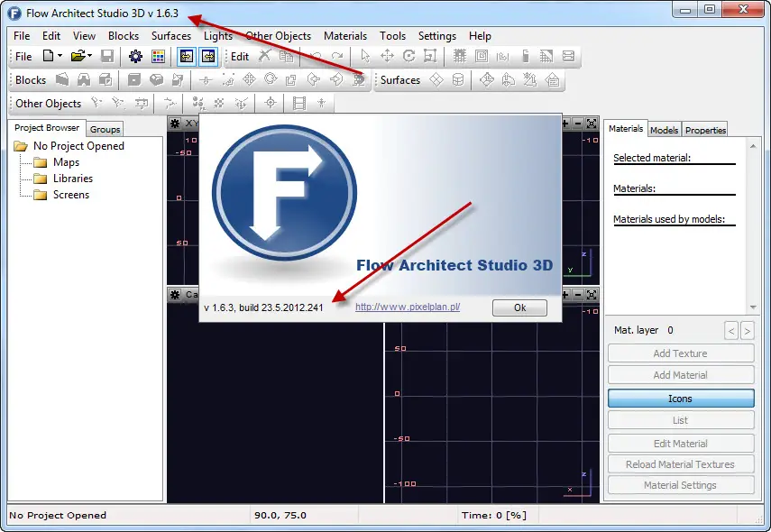Click the Add Texture button
The height and width of the screenshot is (532, 771).
point(681,353)
